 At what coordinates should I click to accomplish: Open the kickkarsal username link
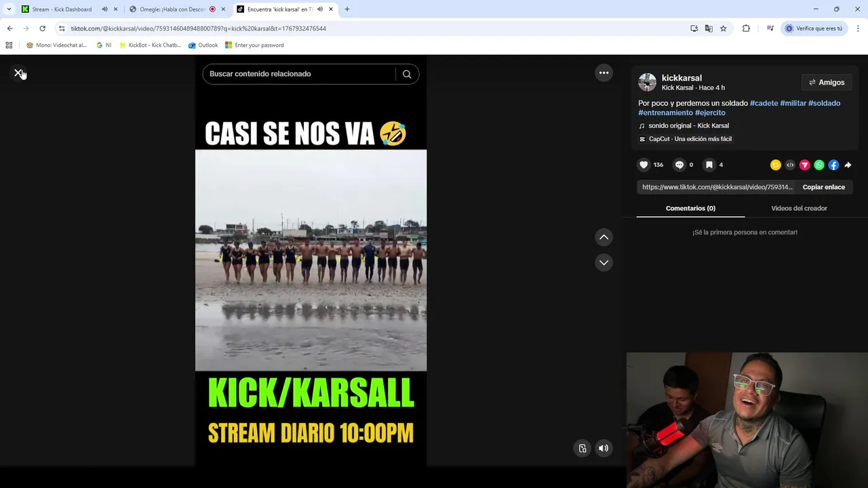(682, 78)
